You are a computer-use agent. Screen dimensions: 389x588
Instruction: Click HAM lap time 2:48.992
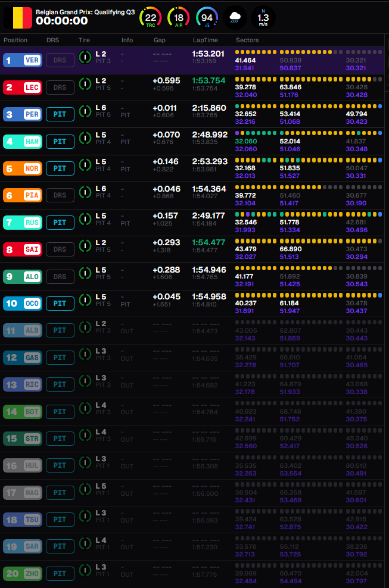pyautogui.click(x=210, y=135)
